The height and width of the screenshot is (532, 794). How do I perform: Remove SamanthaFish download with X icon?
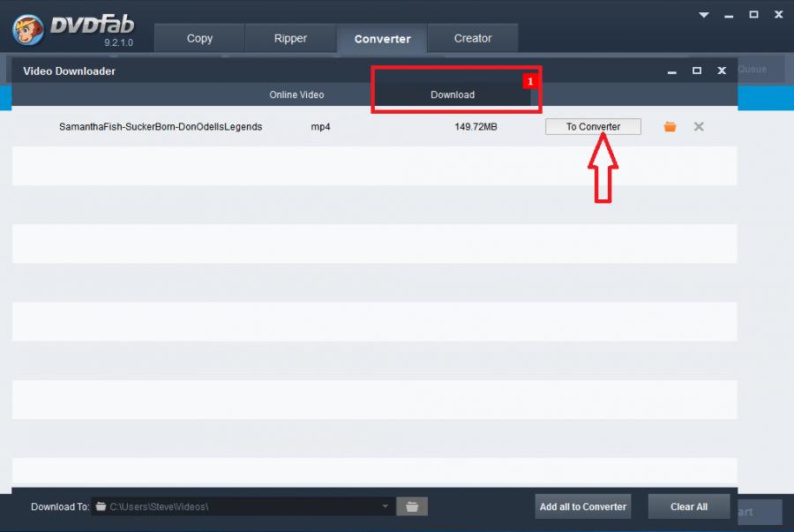point(699,126)
